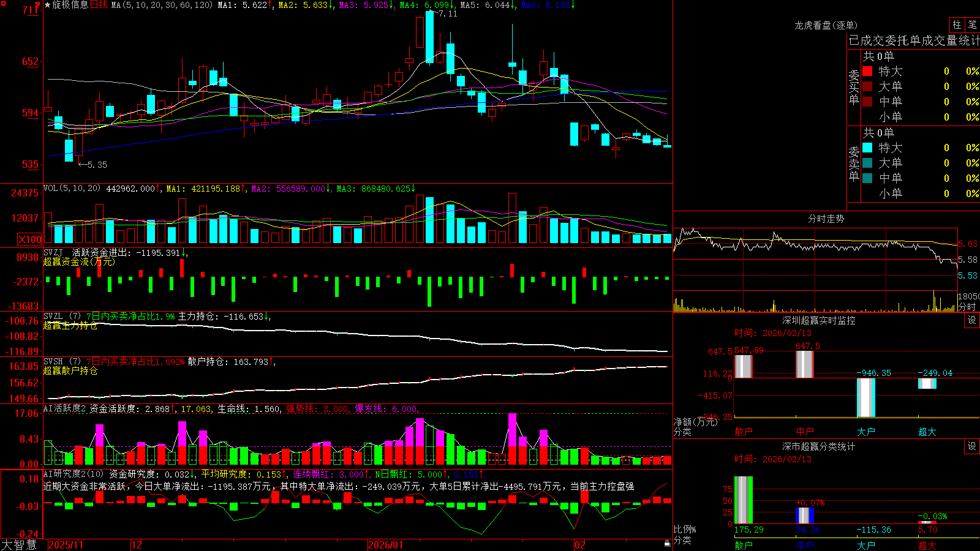Click the 12 month timeline marker

137,545
